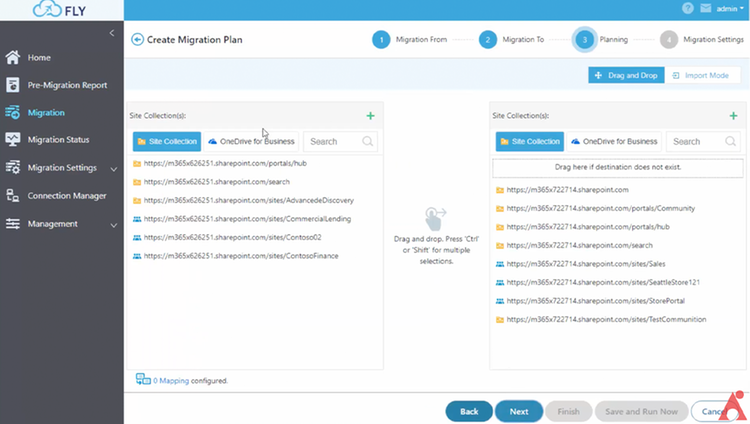This screenshot has width=750, height=424.
Task: Click the back arrow beside Create Migration Plan
Action: [x=137, y=39]
